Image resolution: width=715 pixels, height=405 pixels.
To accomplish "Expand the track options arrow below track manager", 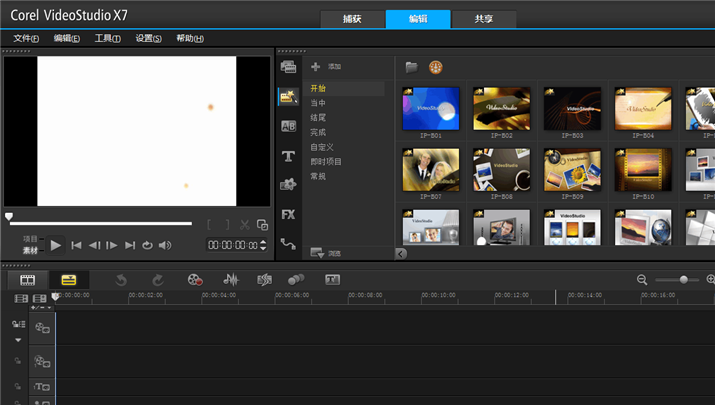I will tap(17, 340).
